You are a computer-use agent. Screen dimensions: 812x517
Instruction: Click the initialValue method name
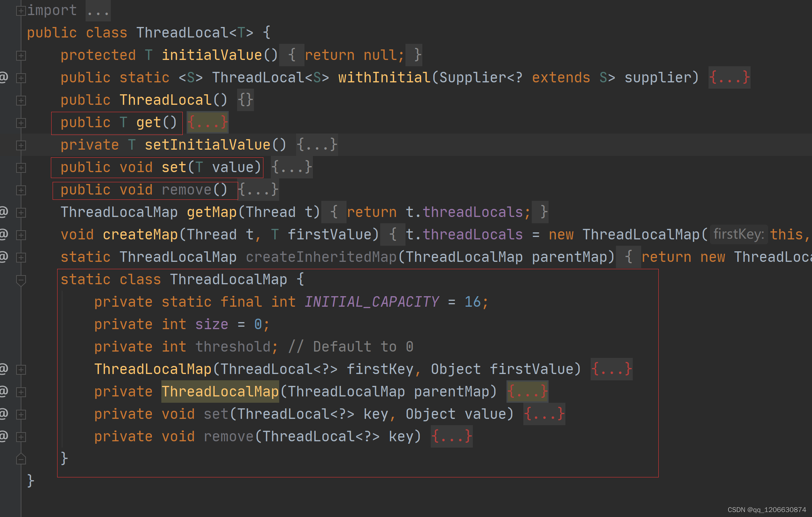(x=212, y=55)
